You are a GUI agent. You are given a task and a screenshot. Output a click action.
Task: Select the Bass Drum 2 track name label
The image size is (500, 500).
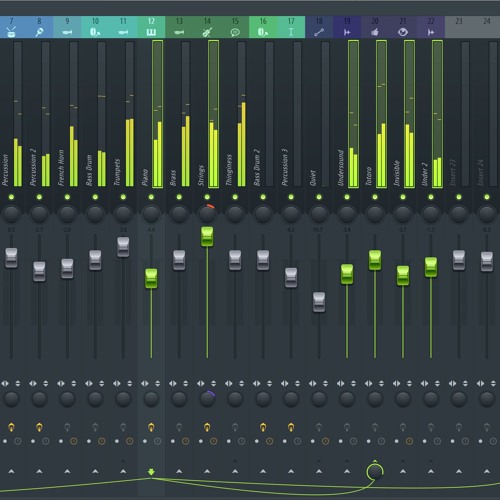[257, 167]
